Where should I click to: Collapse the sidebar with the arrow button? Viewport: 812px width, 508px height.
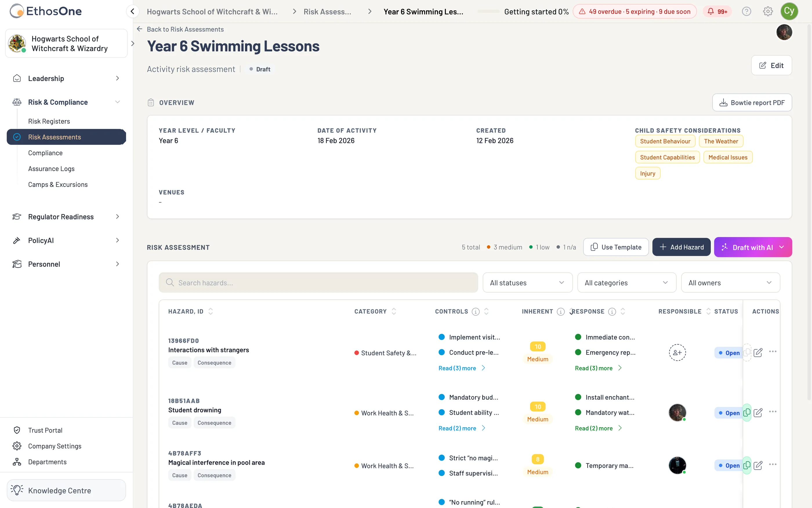133,11
